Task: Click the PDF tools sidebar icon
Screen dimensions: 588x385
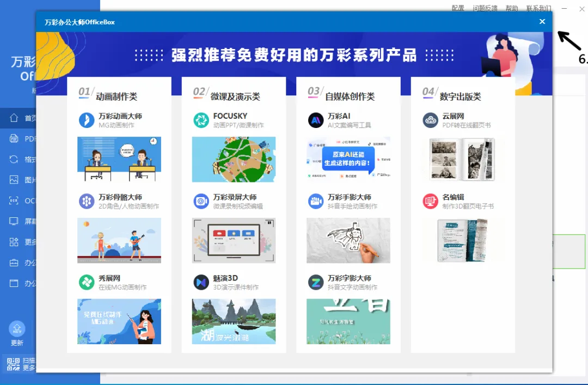Action: [14, 138]
